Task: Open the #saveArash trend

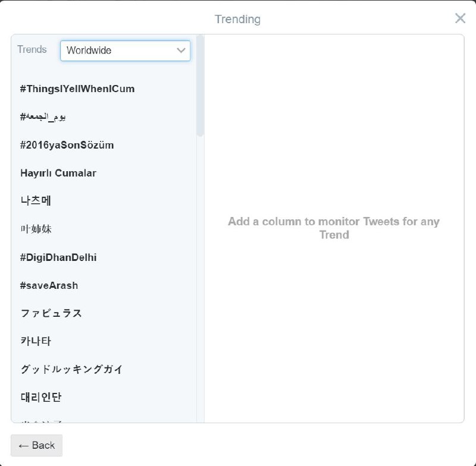Action: coord(49,285)
